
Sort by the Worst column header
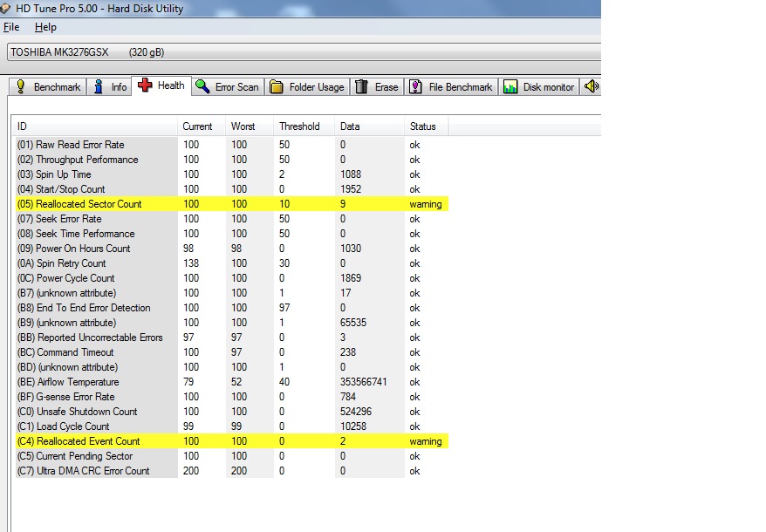pos(250,126)
